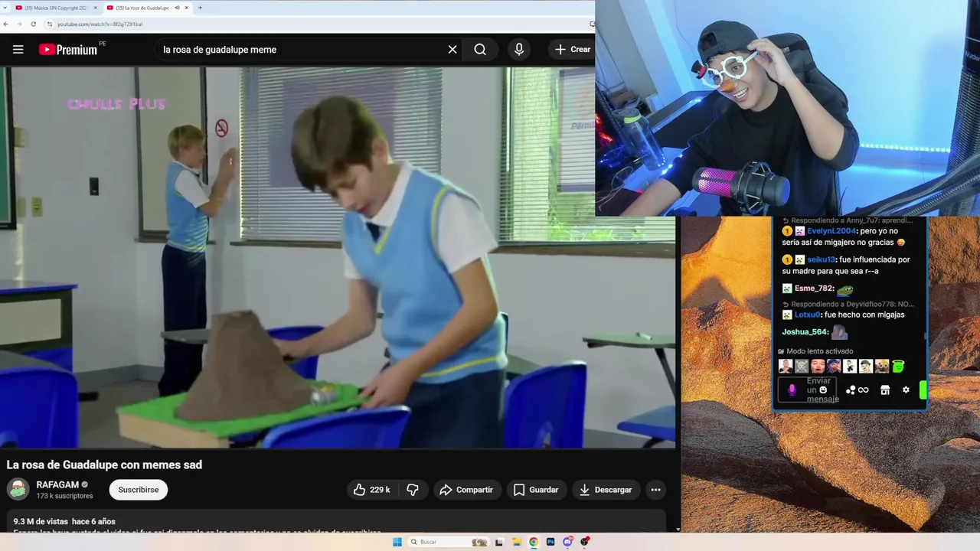
Task: Click the green chat send button
Action: click(923, 390)
